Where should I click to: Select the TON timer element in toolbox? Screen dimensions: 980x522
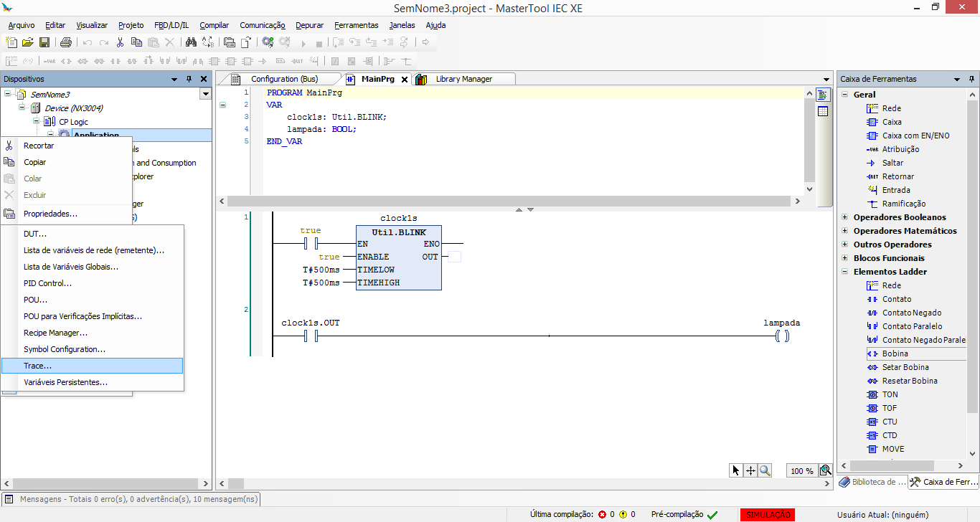pyautogui.click(x=890, y=394)
